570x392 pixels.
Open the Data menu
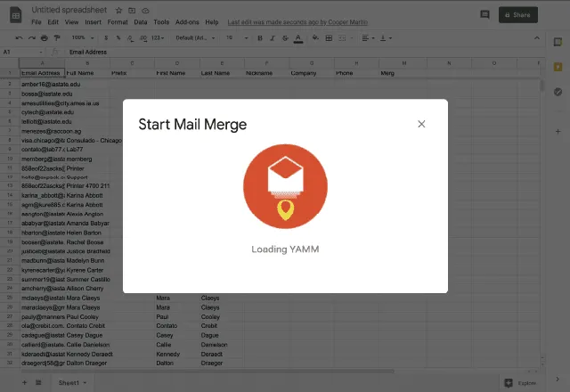[141, 22]
